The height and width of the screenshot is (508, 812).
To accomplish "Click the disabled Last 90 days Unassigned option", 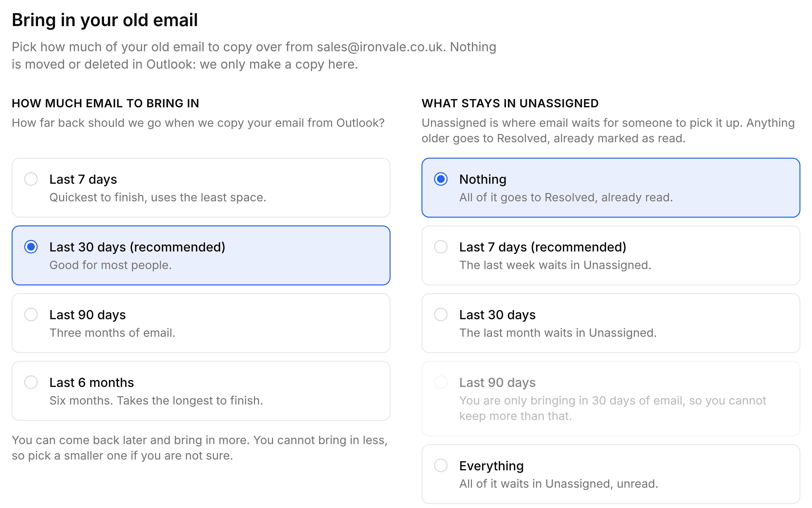I will click(611, 399).
